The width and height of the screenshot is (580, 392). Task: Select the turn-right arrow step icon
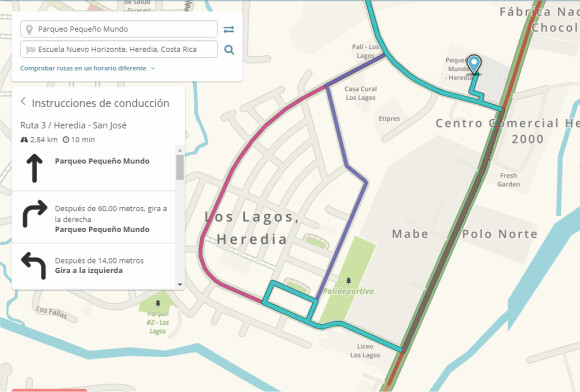(35, 214)
